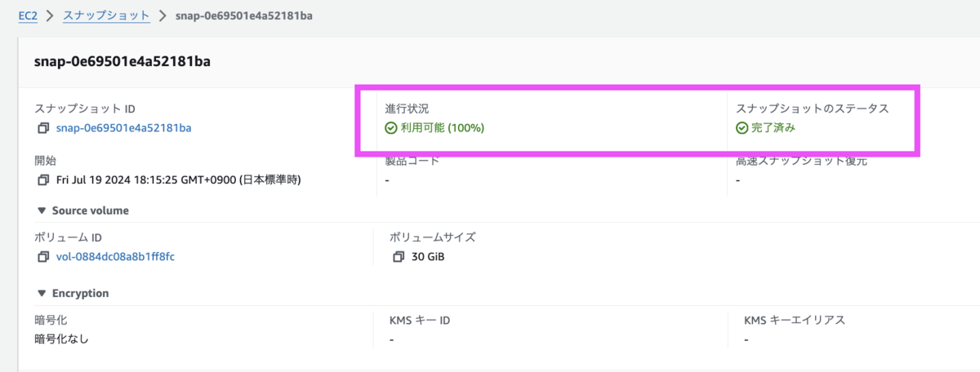Go to EC2 in the breadcrumb
This screenshot has width=980, height=372.
pos(29,15)
